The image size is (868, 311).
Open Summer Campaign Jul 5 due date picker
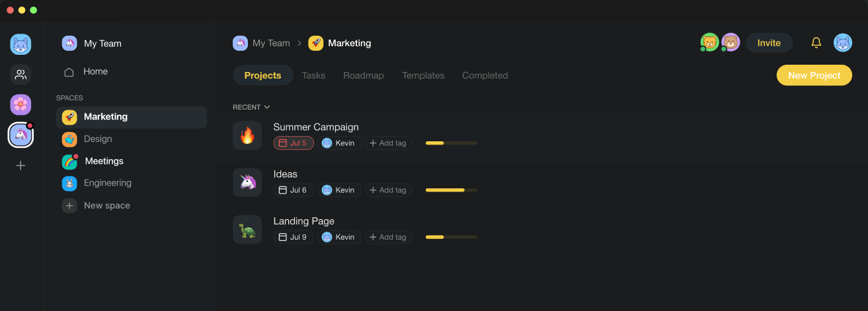tap(294, 143)
